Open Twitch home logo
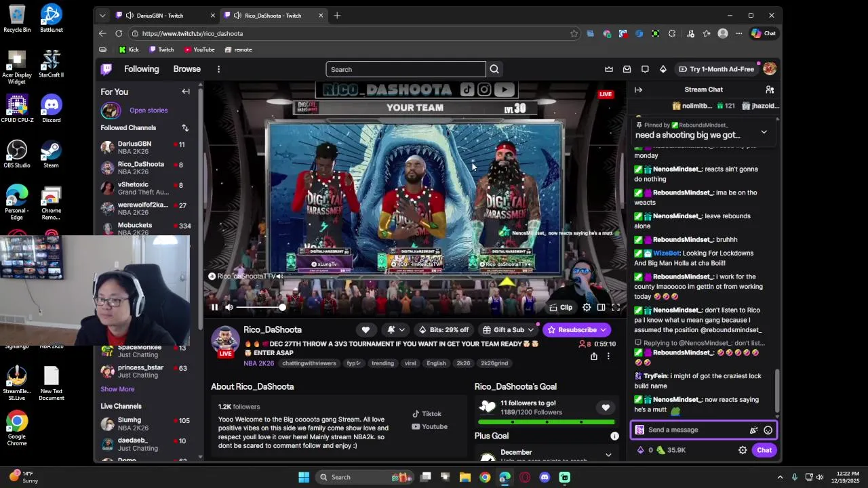The image size is (868, 488). 106,69
